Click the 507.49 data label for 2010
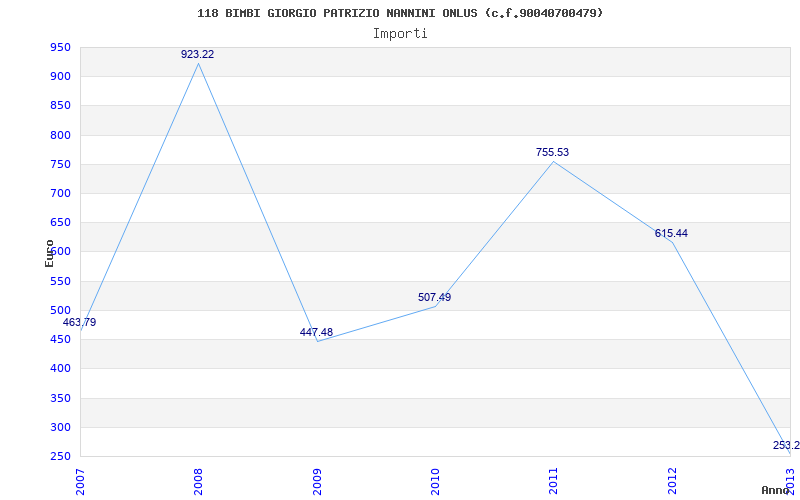Screen dimensions: 800x500 [435, 297]
